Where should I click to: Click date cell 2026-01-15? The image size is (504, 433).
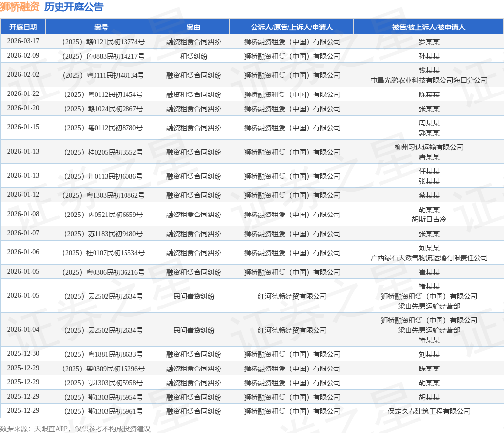(23, 127)
